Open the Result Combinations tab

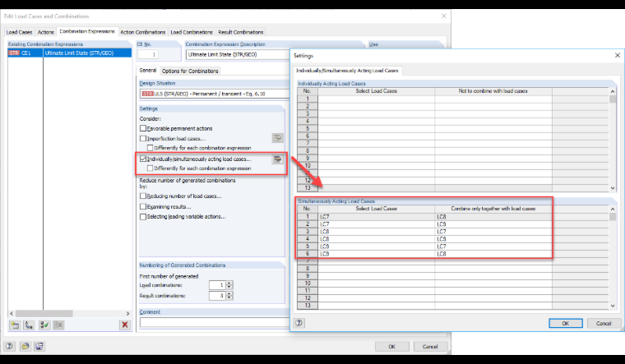pyautogui.click(x=241, y=32)
